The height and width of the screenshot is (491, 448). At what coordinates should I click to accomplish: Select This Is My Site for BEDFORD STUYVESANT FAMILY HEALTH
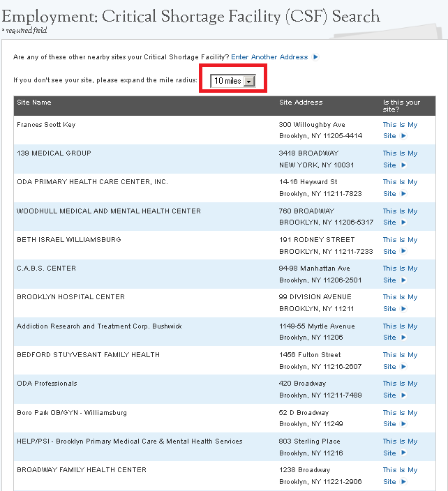400,361
